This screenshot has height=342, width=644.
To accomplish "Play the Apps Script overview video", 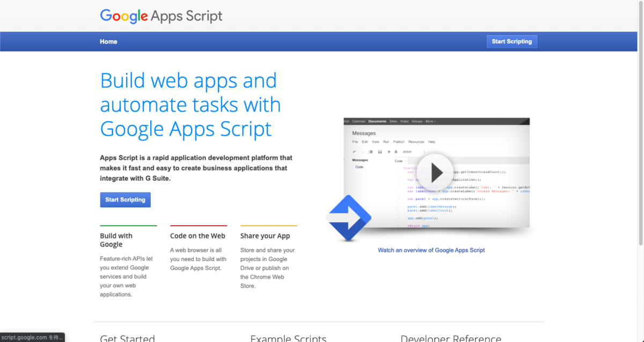I will (x=436, y=173).
